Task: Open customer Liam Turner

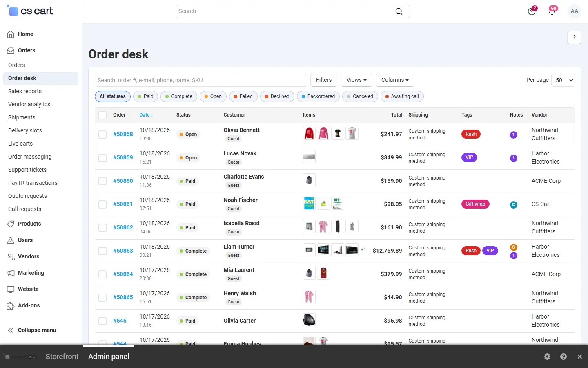Action: 239,247
